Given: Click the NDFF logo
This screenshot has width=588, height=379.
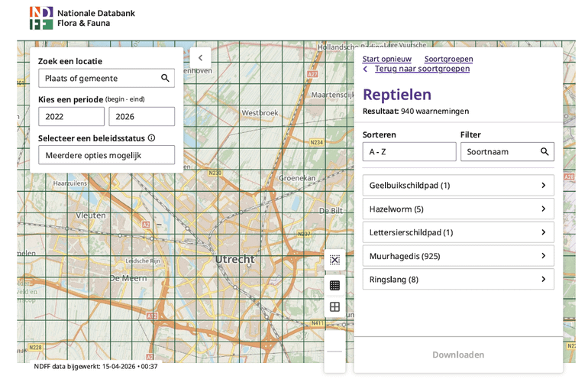Looking at the screenshot, I should tap(41, 18).
